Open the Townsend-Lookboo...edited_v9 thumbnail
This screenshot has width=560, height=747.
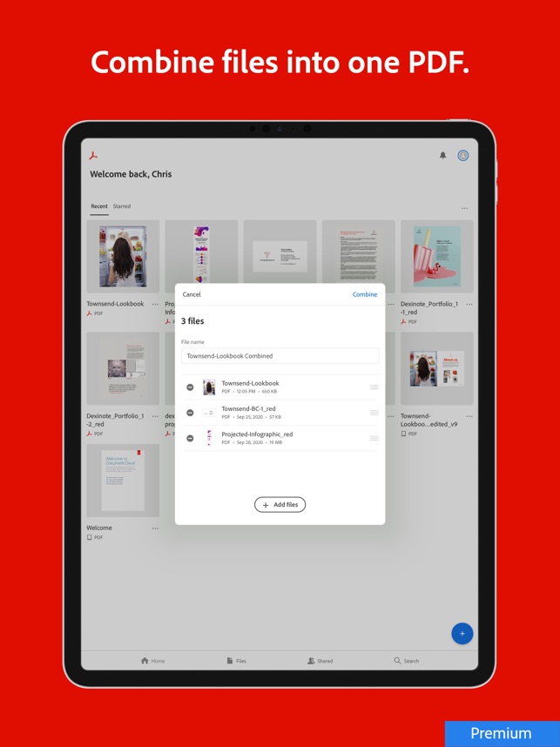click(x=437, y=368)
